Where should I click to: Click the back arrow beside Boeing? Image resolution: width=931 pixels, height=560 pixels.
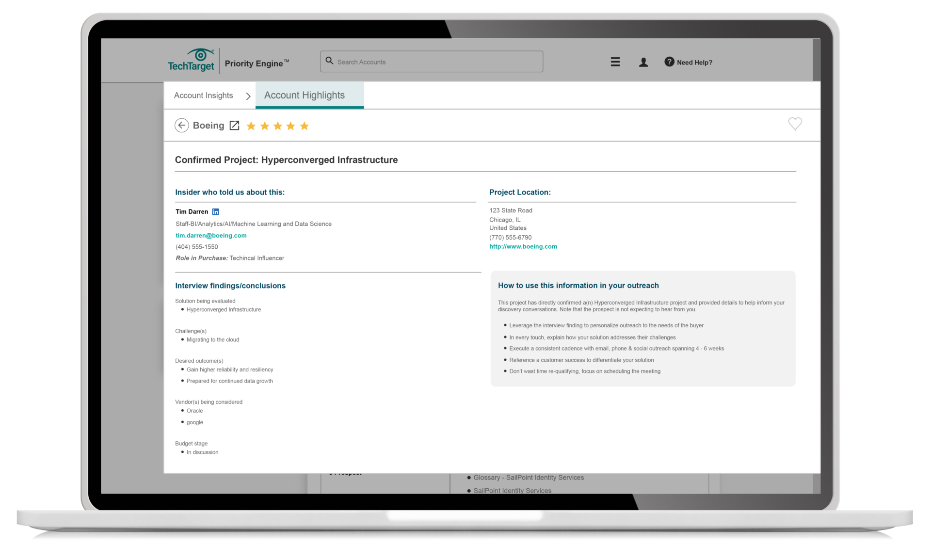coord(181,125)
